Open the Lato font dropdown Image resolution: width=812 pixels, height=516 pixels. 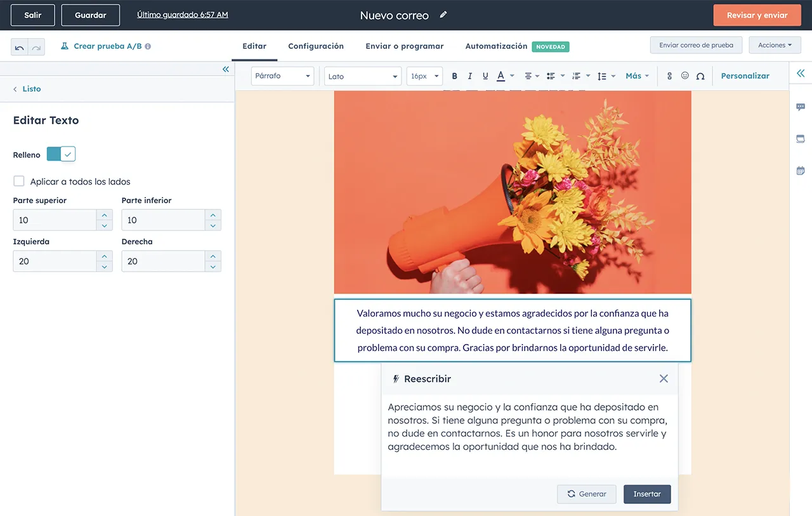click(363, 76)
